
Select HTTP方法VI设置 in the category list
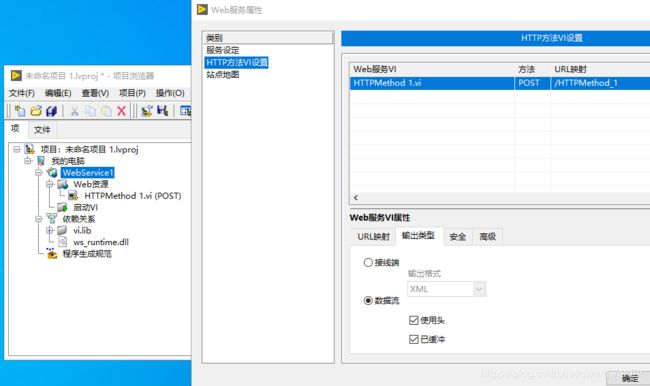(237, 63)
